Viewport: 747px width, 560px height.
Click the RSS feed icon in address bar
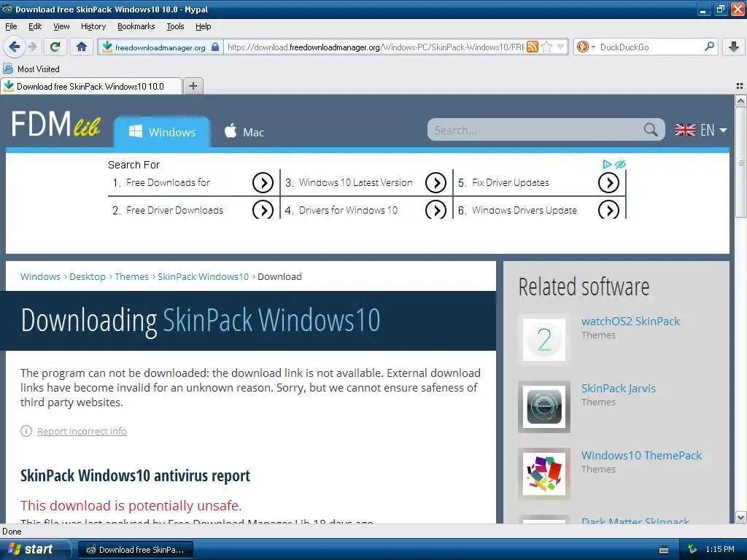click(x=533, y=47)
